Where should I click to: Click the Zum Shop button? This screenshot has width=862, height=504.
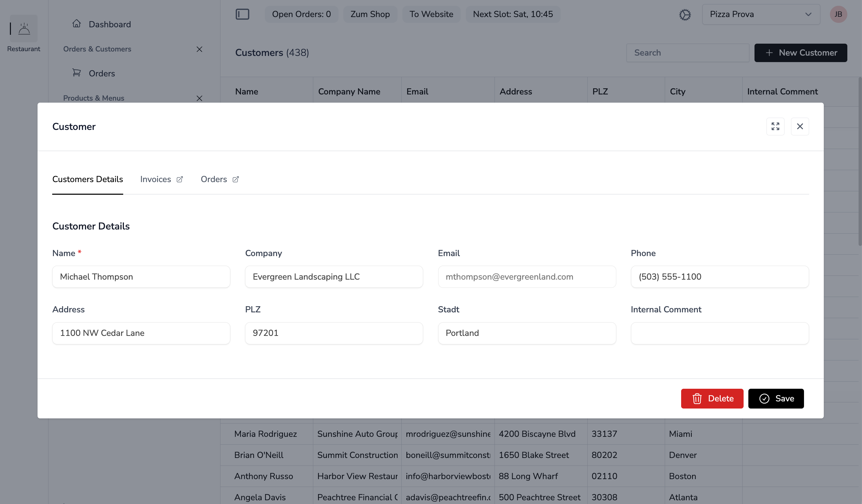point(370,14)
